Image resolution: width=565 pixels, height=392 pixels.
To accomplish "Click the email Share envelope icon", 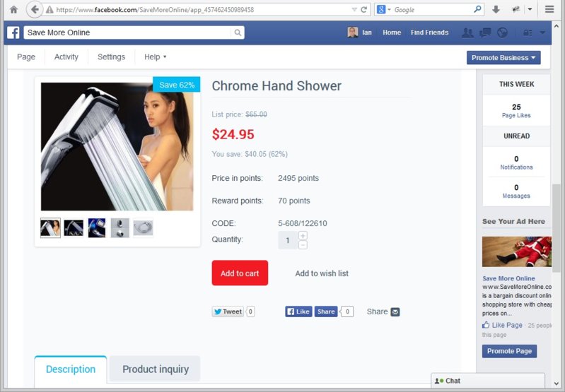I will pyautogui.click(x=395, y=311).
